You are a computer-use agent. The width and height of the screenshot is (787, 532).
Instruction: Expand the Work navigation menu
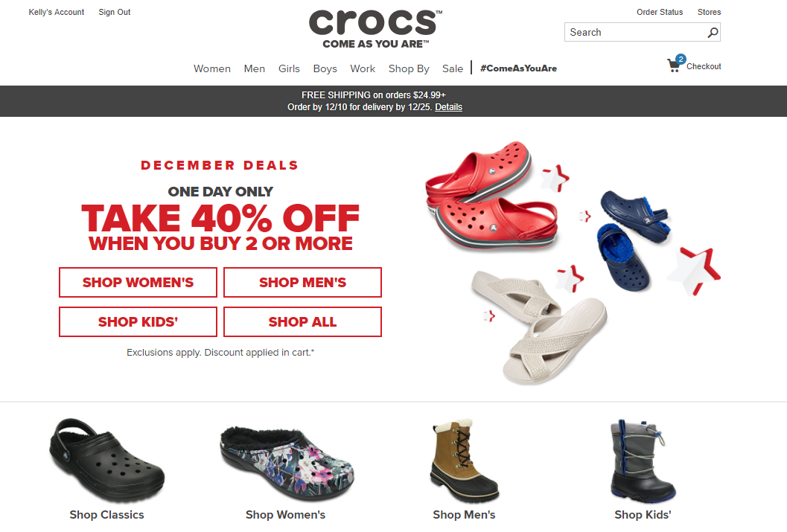(363, 68)
